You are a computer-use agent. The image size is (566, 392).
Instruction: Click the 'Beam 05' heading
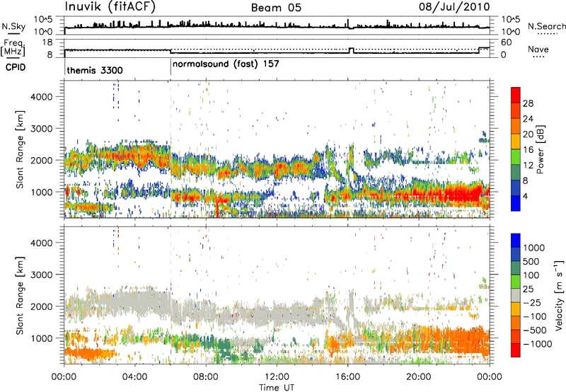coord(276,8)
